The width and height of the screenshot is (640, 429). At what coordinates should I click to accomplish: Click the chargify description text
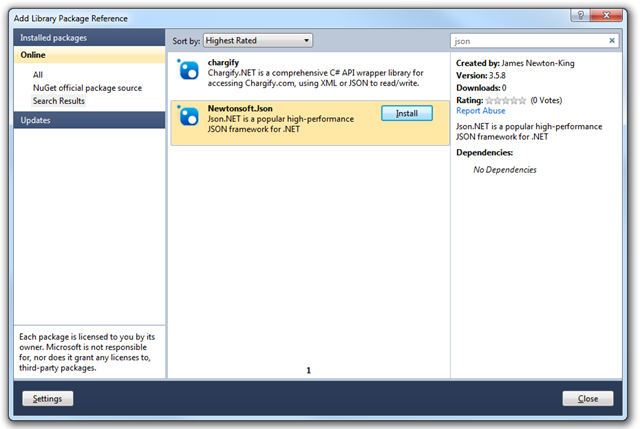(316, 78)
